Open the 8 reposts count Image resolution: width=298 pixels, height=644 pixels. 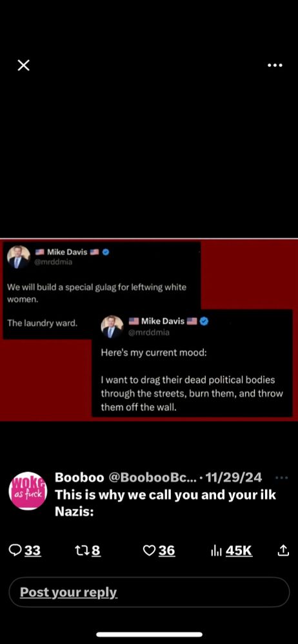point(96,551)
